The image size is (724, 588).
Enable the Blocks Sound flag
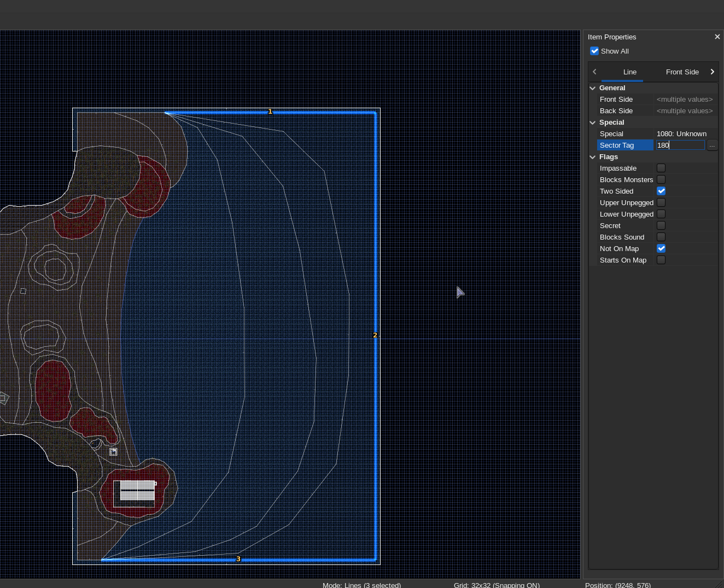[x=661, y=237]
